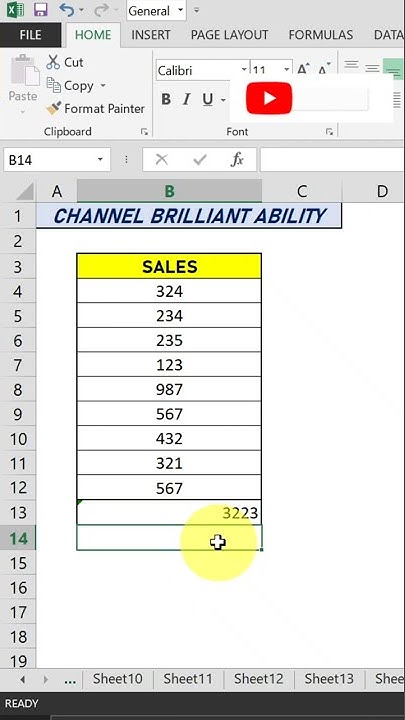Open the General number format dropdown
Viewport: 405px width, 720px height.
[180, 10]
